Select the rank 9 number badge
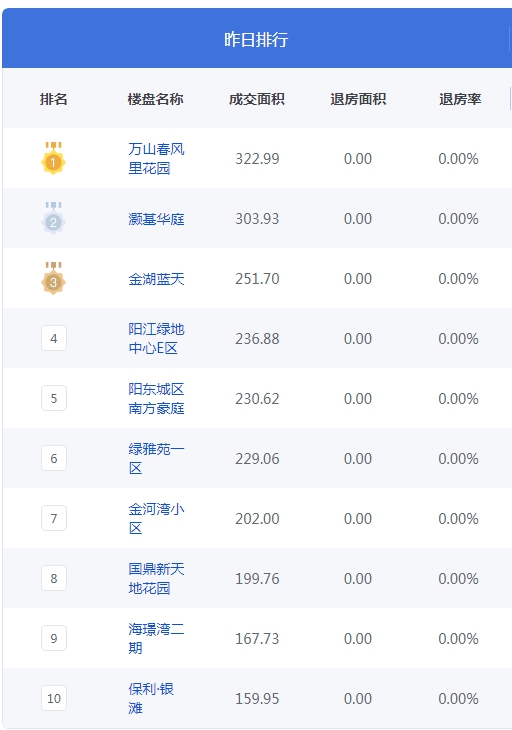Viewport: 512px width, 730px height. coord(54,638)
